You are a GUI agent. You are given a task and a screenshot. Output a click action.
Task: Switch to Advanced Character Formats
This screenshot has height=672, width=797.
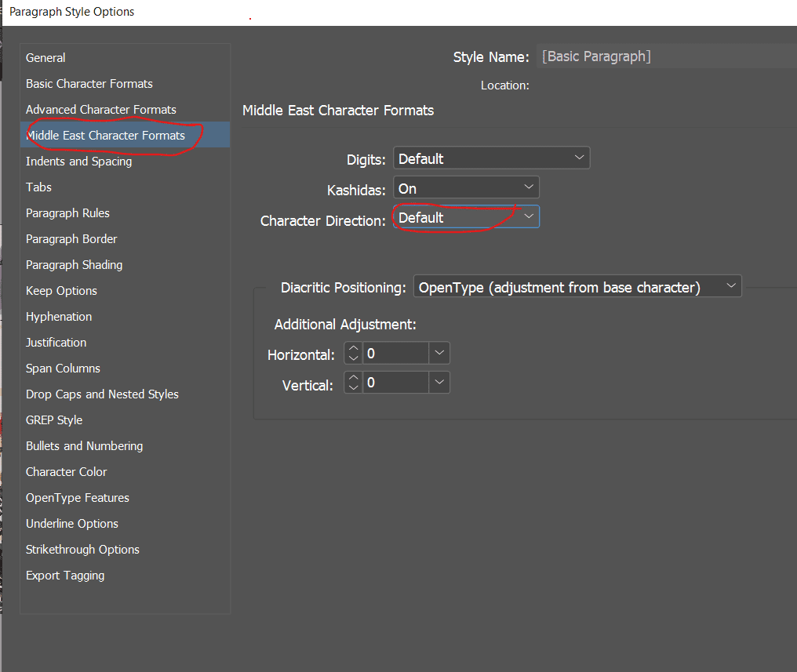pos(100,110)
